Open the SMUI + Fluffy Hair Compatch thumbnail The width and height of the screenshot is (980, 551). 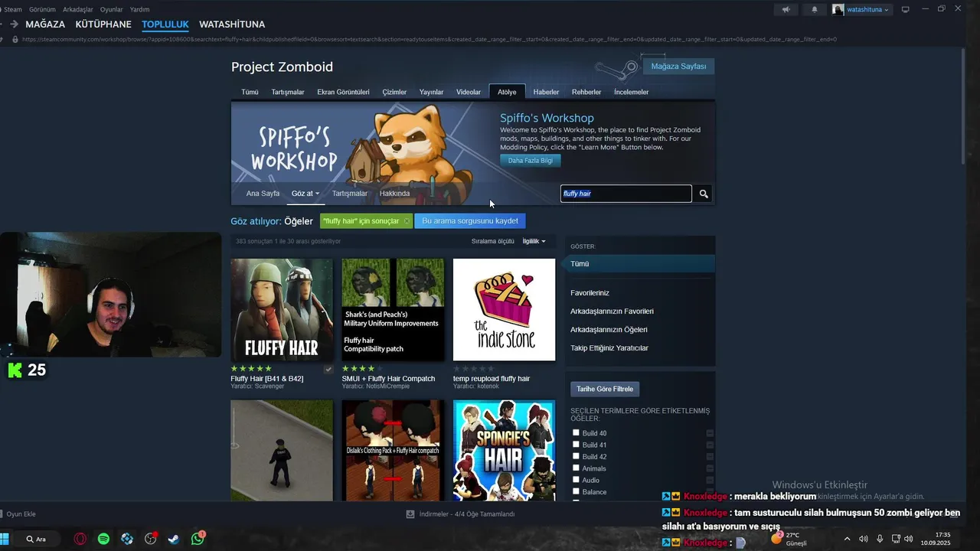pos(393,310)
